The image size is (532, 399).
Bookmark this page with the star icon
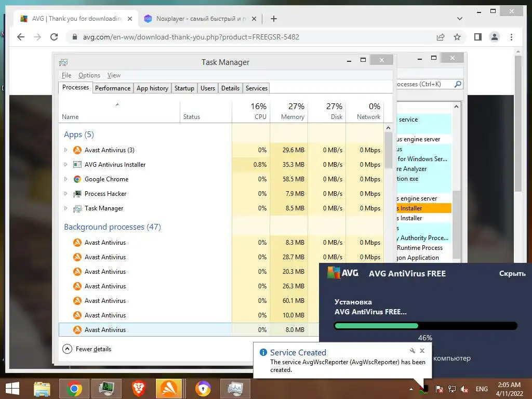coord(457,37)
